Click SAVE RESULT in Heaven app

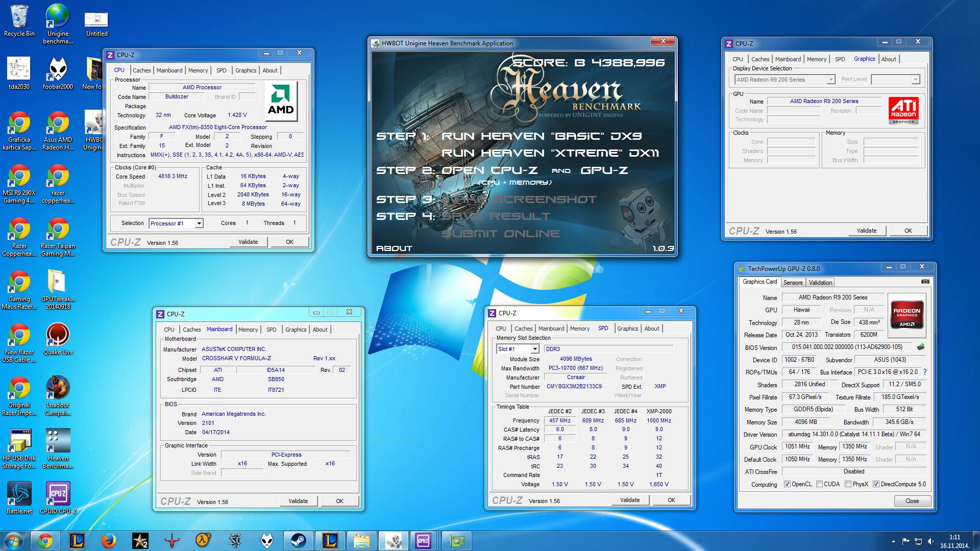[496, 216]
